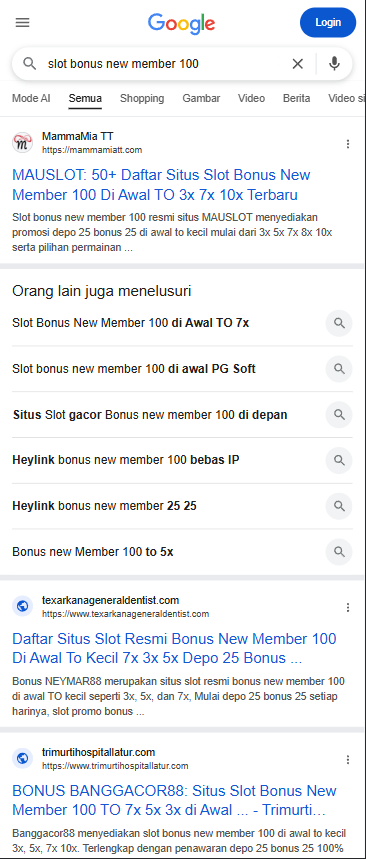Clear the search query with X icon
This screenshot has height=859, width=366.
298,64
